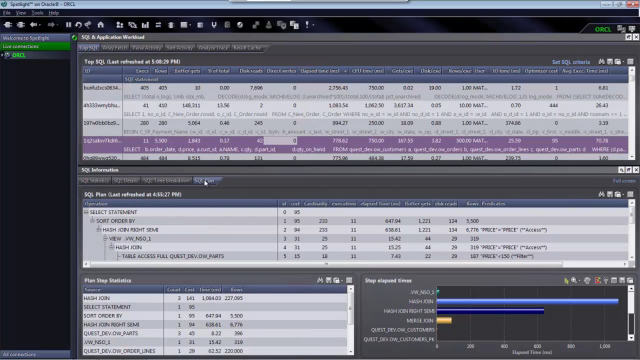The image size is (640, 360).
Task: Click the grid icon in Top SQL header
Action: pyautogui.click(x=630, y=62)
